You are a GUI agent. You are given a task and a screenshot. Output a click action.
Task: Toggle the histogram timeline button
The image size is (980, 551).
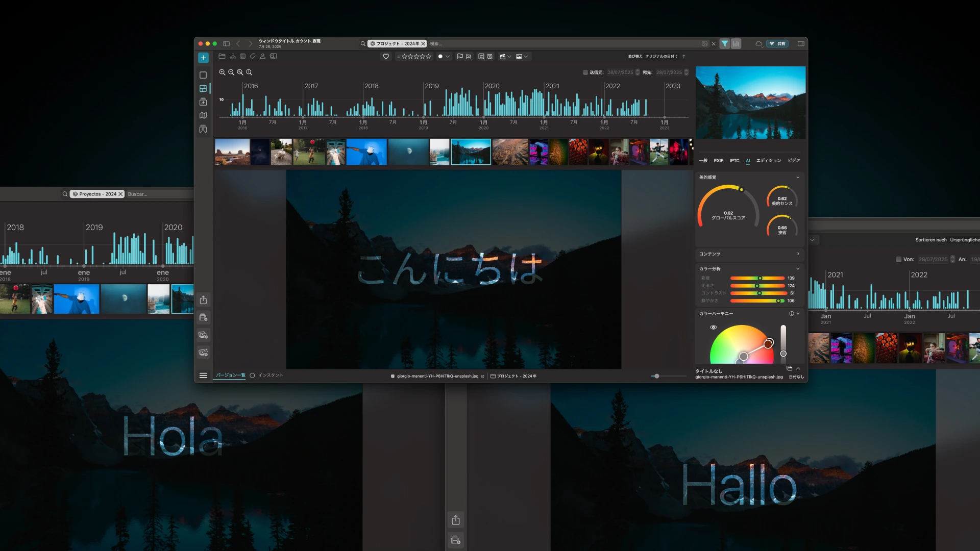click(736, 44)
